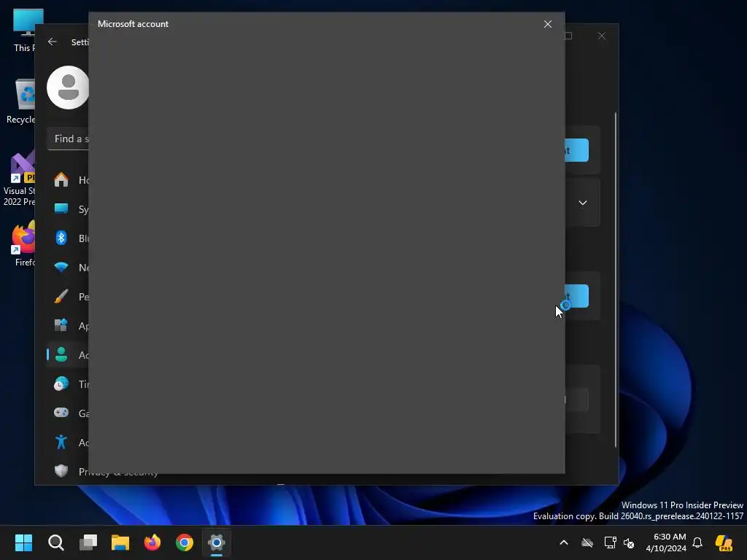Image resolution: width=747 pixels, height=560 pixels.
Task: Select Network Wi-Fi icon in sidebar
Action: [x=61, y=267]
